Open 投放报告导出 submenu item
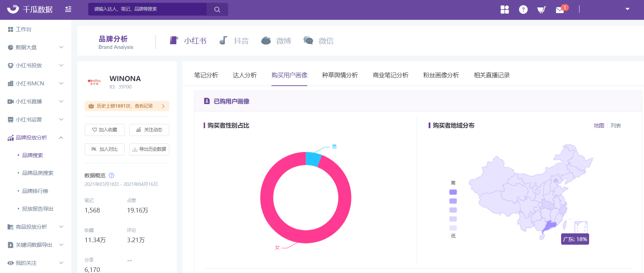The height and width of the screenshot is (273, 644). point(38,209)
